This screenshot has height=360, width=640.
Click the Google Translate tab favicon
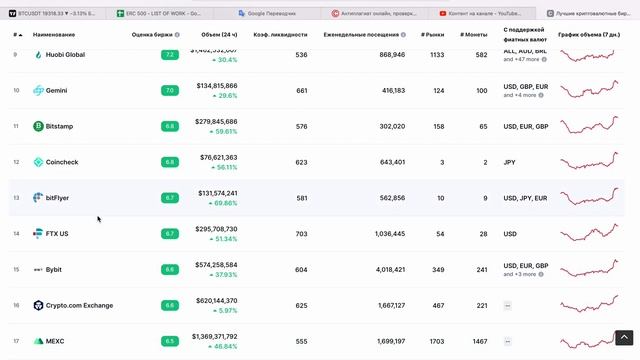coord(242,13)
